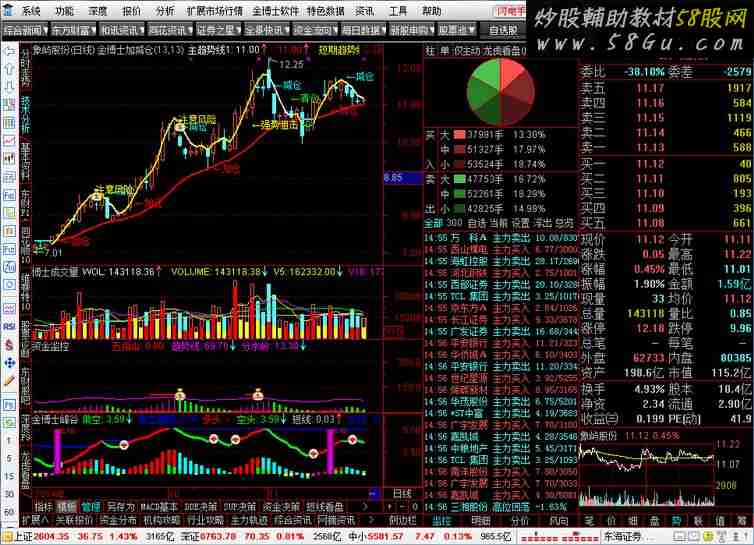The width and height of the screenshot is (754, 545).
Task: Click the RSI indicator icon
Action: tap(9, 327)
